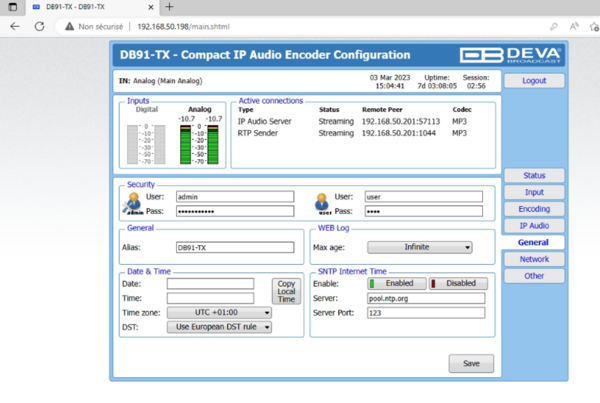Click the admin user avatar icon
Viewport: 600px width, 403px height.
click(x=133, y=203)
